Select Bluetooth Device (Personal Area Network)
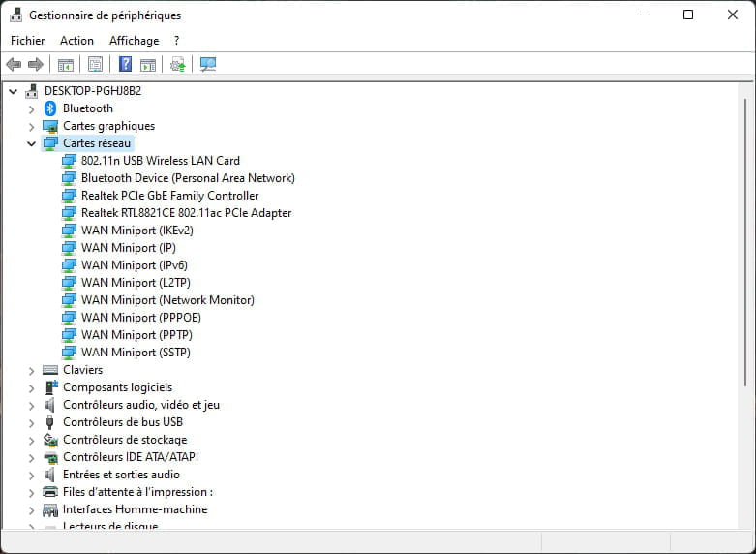 (188, 178)
